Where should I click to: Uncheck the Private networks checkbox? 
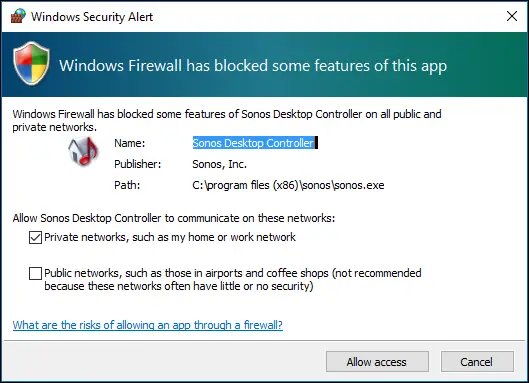[x=35, y=238]
